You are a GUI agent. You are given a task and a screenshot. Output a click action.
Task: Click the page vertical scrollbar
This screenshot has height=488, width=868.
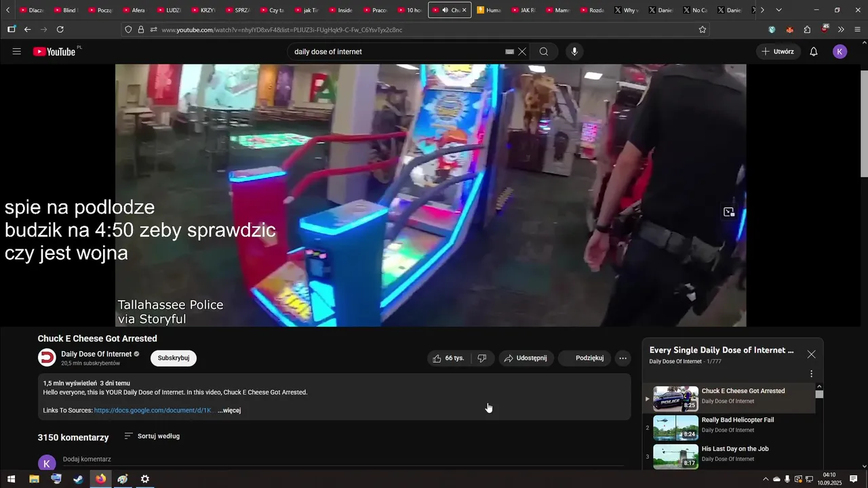(864, 123)
